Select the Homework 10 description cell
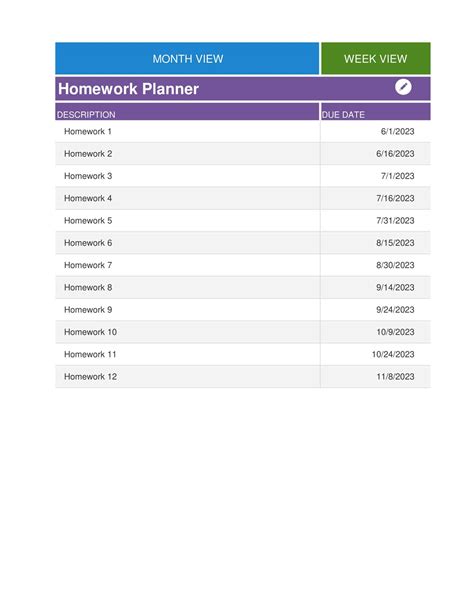Viewport: 474px width, 613px height. [x=187, y=332]
